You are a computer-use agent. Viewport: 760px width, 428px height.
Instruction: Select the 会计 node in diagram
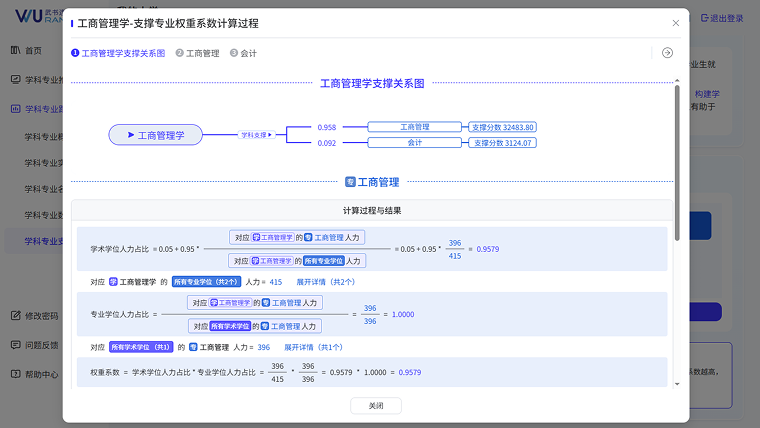pyautogui.click(x=414, y=143)
